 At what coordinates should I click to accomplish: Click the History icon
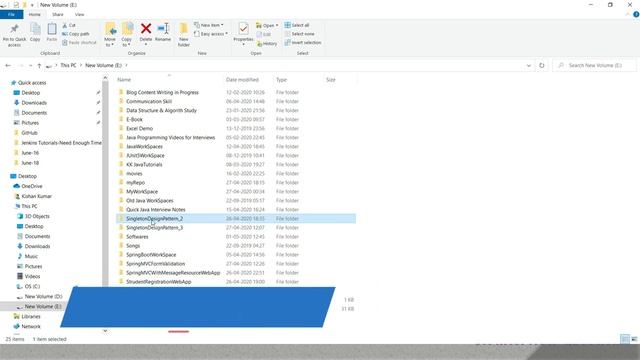259,43
